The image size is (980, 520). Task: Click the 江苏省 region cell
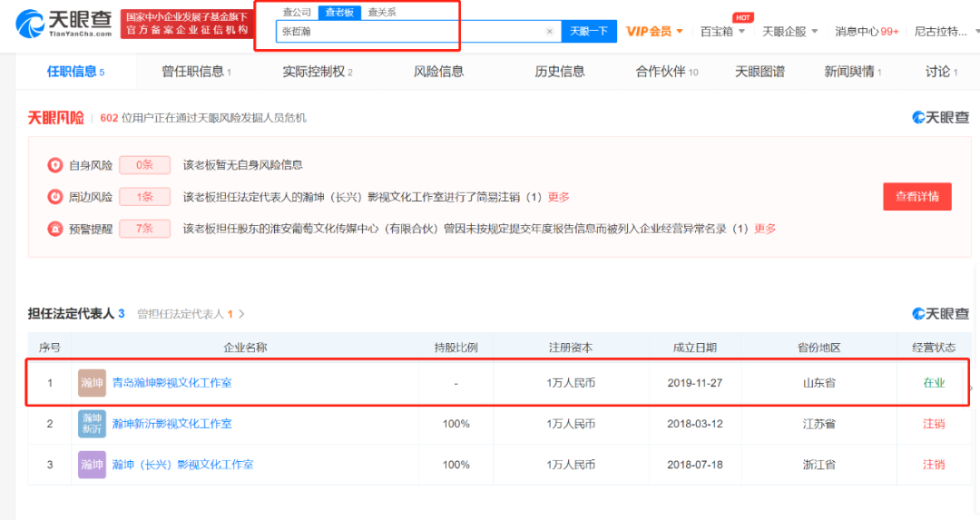(x=819, y=424)
